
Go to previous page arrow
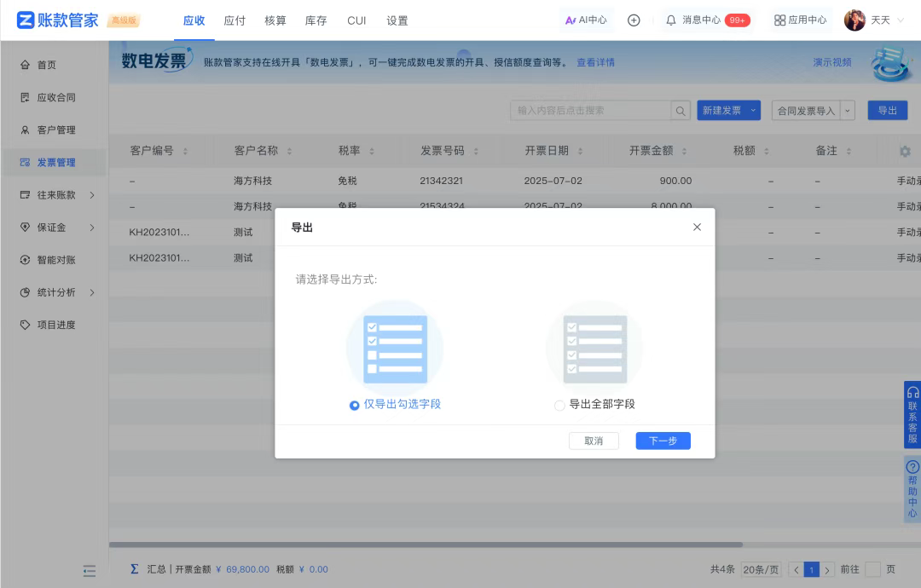(x=796, y=569)
